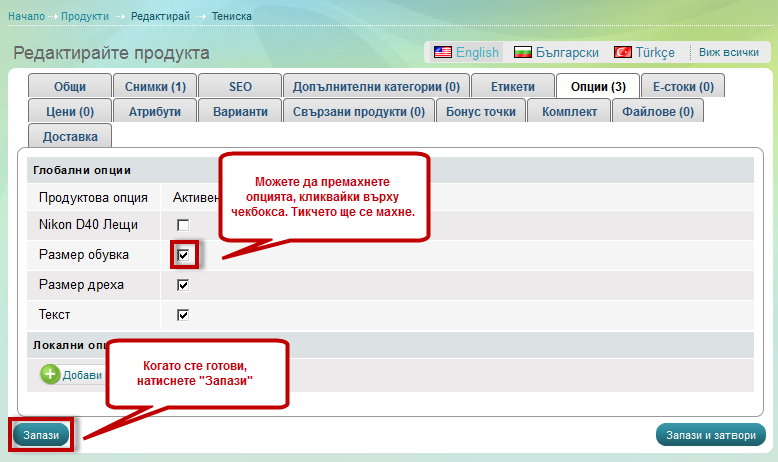Switch to the SEO tab
This screenshot has height=462, width=778.
coord(240,87)
